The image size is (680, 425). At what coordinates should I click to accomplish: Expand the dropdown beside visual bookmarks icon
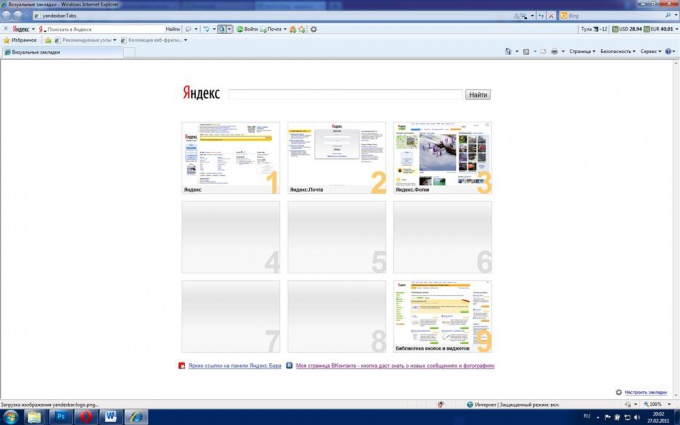[x=229, y=29]
